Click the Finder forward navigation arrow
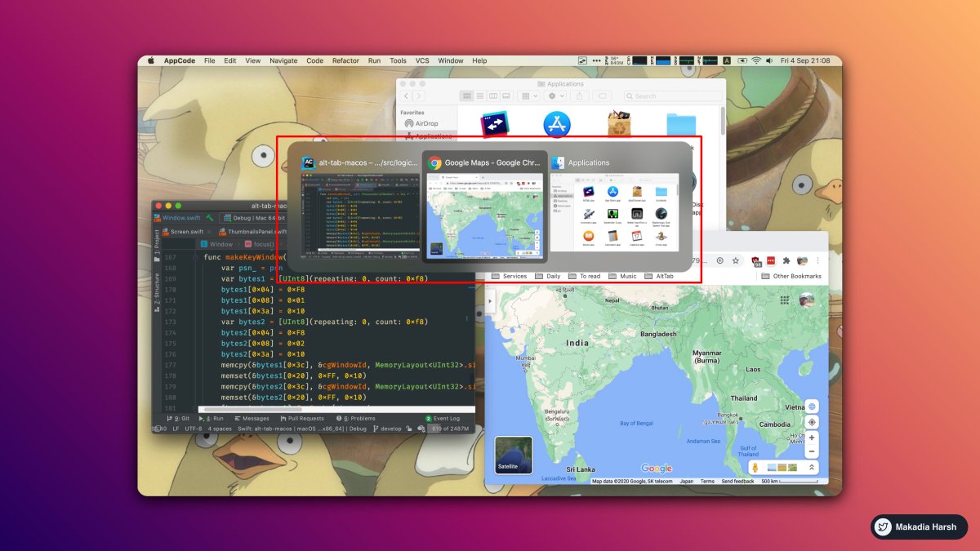 click(x=419, y=96)
